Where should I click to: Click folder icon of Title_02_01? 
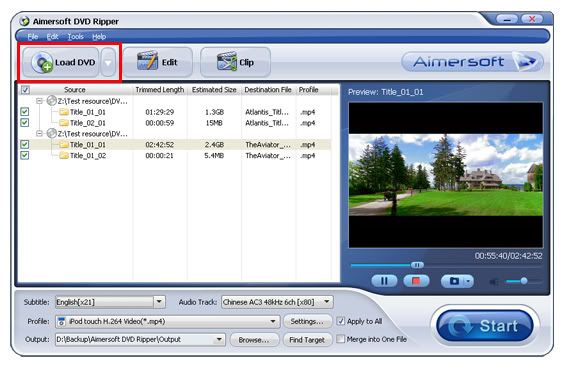pos(64,123)
